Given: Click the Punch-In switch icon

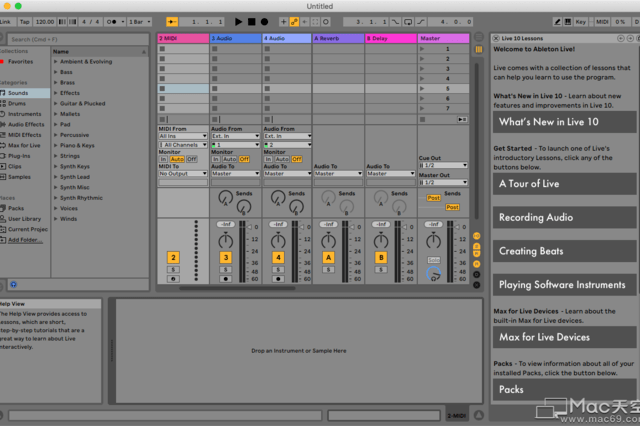Looking at the screenshot, I should [x=395, y=22].
